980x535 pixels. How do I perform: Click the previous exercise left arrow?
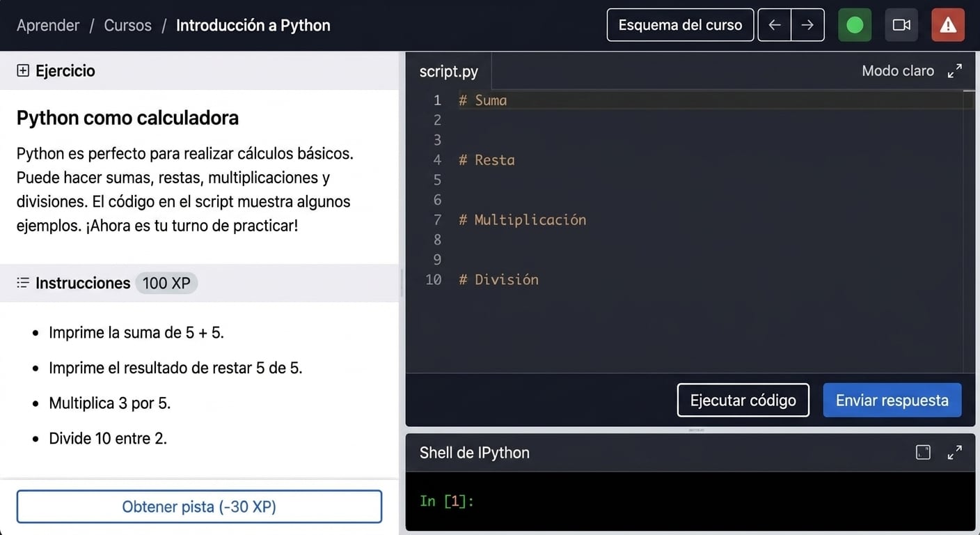click(x=775, y=25)
